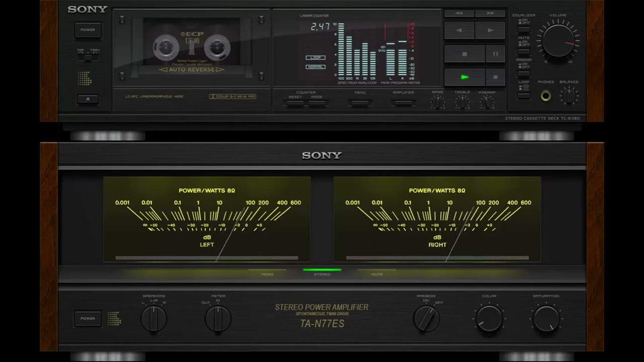Click the RAINBOW on/off knob
This screenshot has width=644, height=362.
[x=426, y=319]
